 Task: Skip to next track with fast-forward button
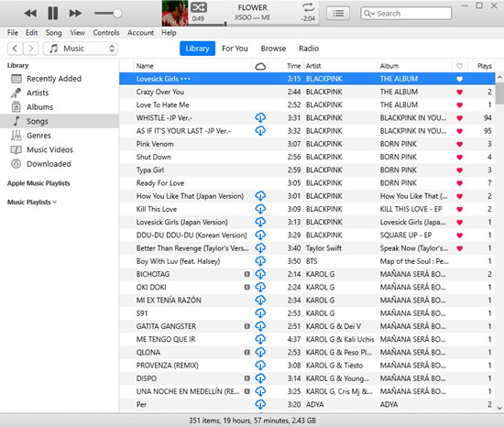(x=75, y=14)
